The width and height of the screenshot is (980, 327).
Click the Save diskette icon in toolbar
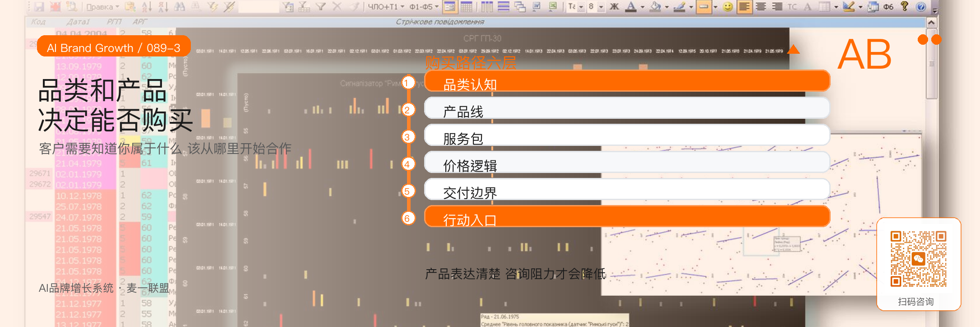click(x=39, y=7)
